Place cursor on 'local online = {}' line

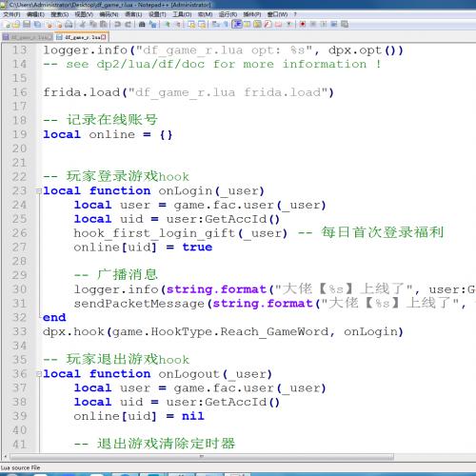coord(108,134)
